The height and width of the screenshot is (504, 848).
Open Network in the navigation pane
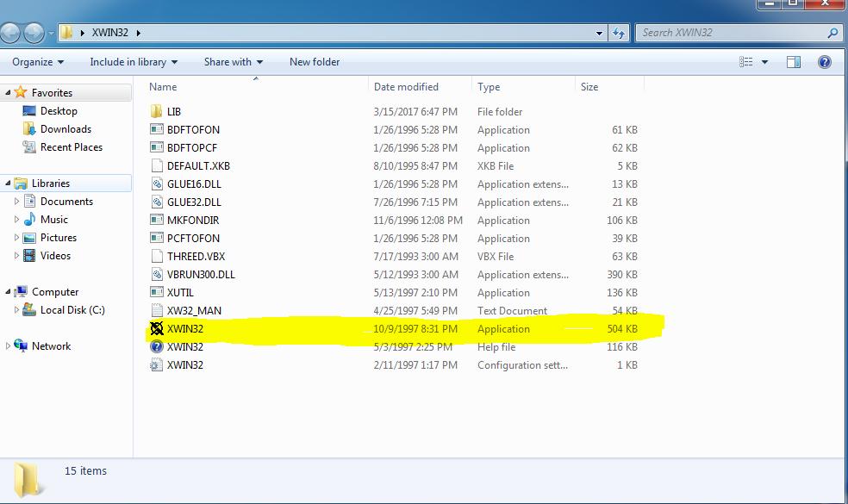[x=51, y=346]
